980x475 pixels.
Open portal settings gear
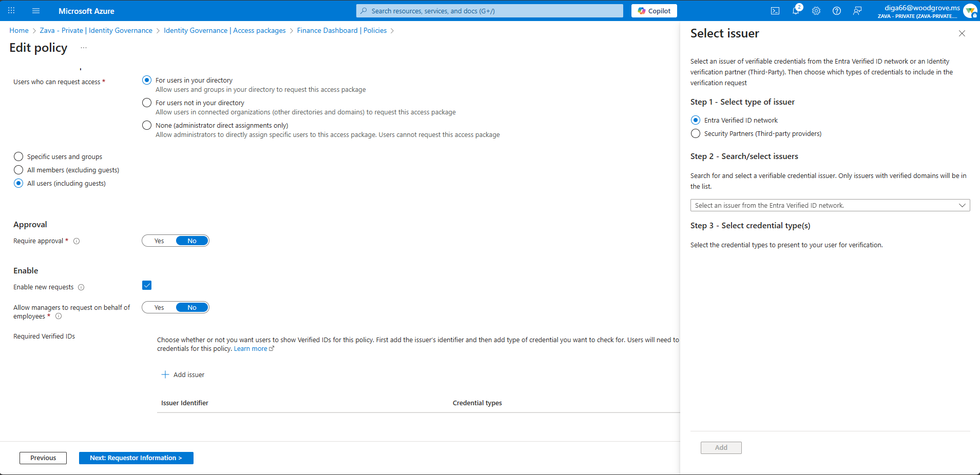tap(816, 11)
